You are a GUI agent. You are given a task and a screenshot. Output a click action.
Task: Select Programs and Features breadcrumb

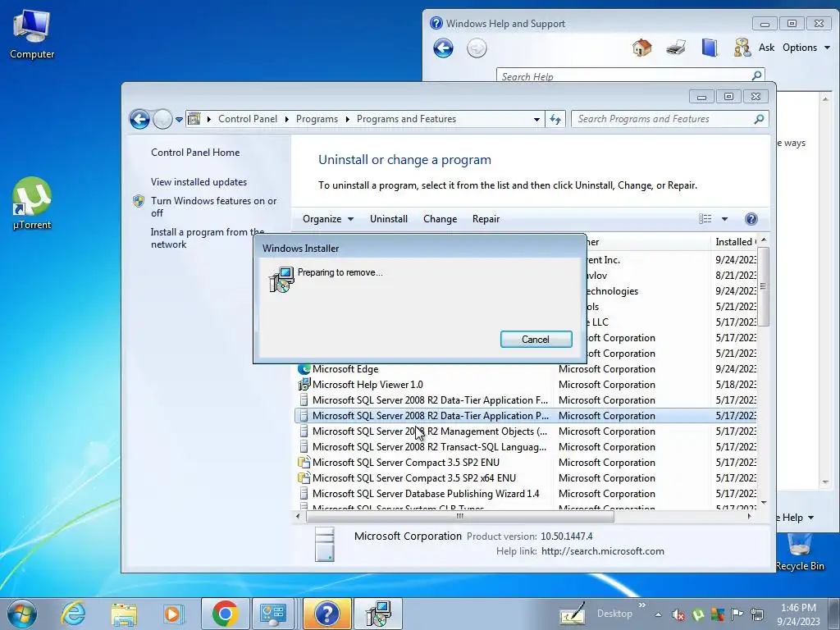(x=406, y=119)
